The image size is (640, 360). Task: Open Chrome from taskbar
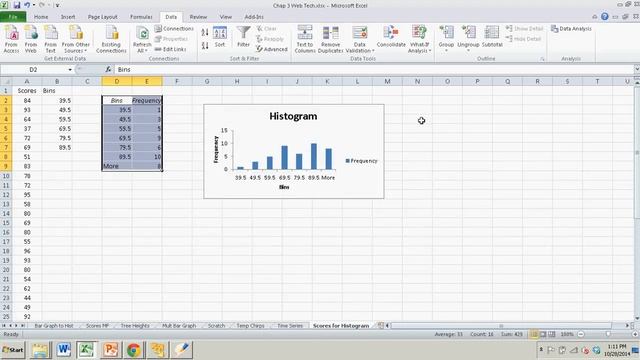click(x=133, y=350)
